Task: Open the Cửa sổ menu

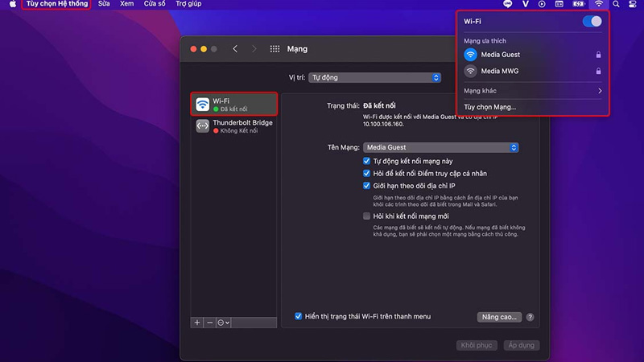Action: coord(155,4)
